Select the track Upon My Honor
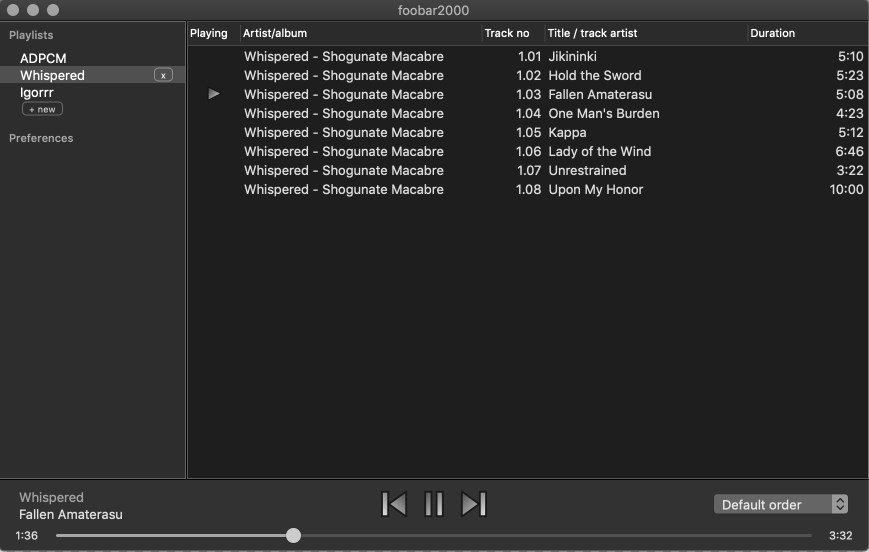 (596, 190)
